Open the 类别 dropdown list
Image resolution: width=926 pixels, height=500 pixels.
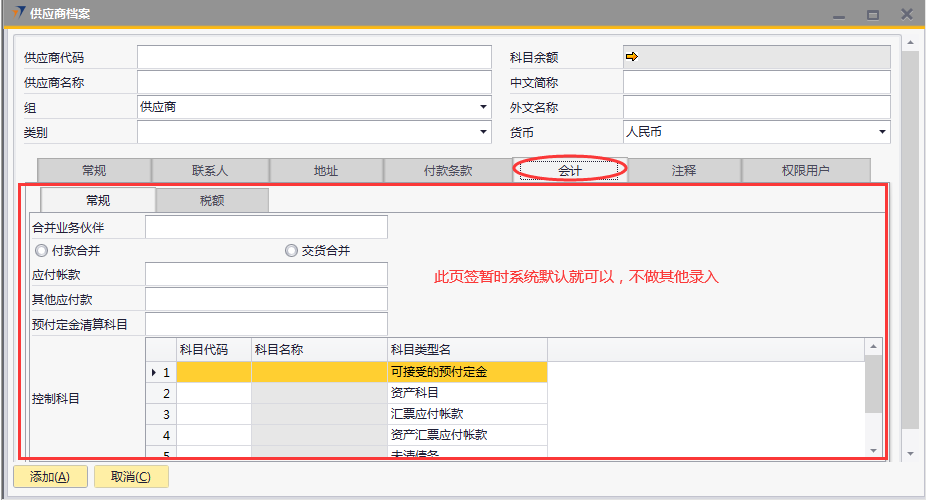[483, 132]
